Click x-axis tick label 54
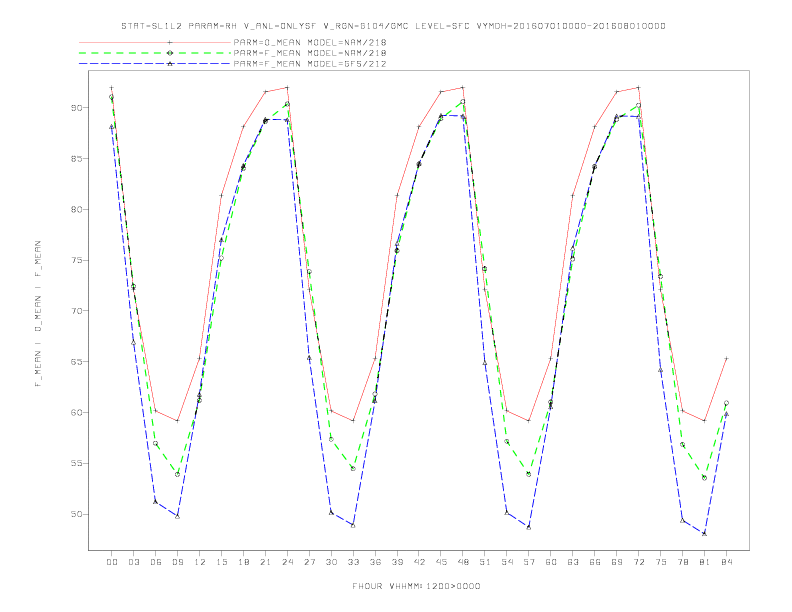This screenshot has width=792, height=612. pyautogui.click(x=507, y=562)
